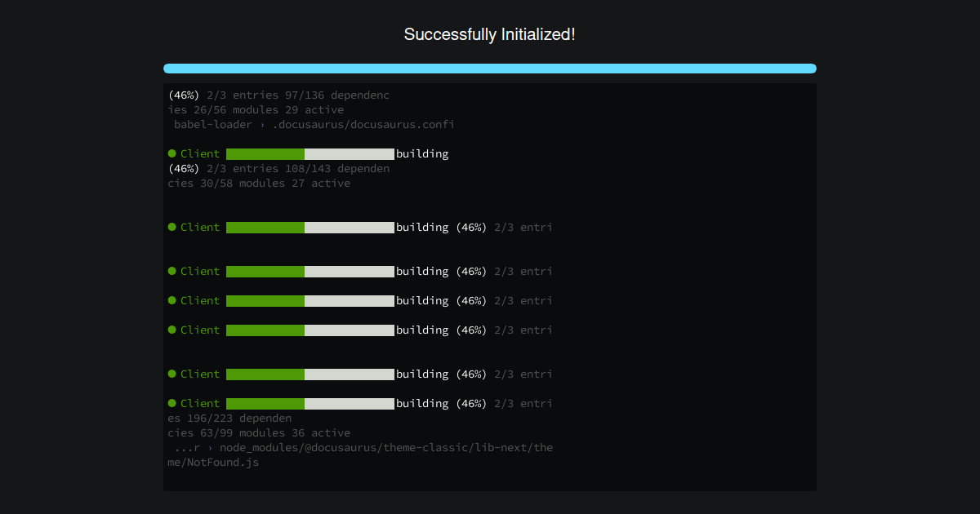
Task: Click the "me/NotFound.js" file path text
Action: tap(213, 463)
